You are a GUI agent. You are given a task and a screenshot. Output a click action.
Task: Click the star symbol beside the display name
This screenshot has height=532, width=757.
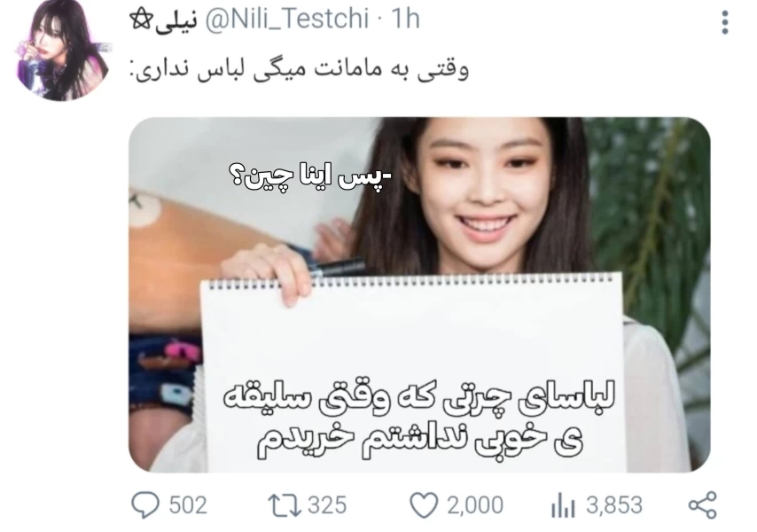click(x=142, y=20)
